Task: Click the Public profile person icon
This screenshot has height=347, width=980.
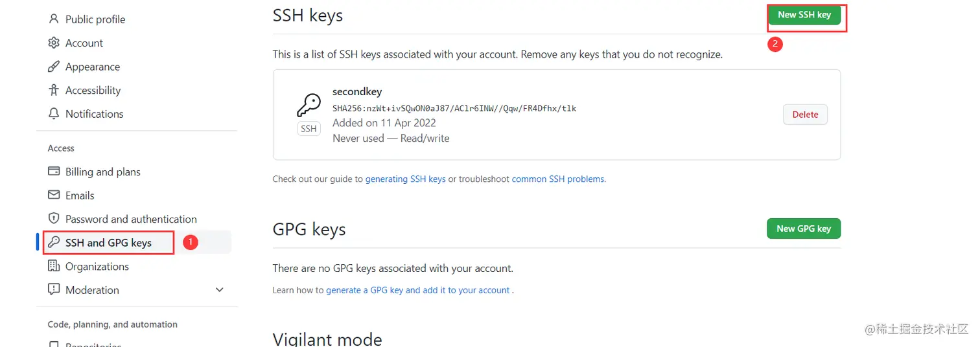Action: pyautogui.click(x=54, y=19)
